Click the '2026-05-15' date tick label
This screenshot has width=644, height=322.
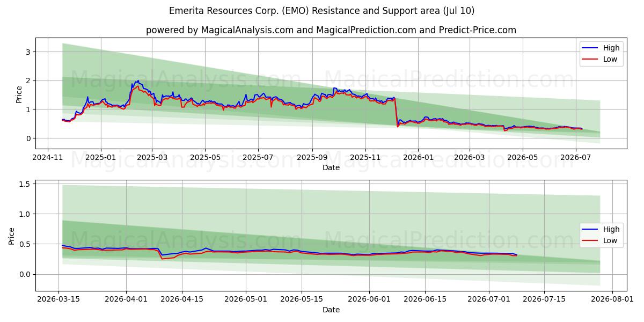click(302, 299)
